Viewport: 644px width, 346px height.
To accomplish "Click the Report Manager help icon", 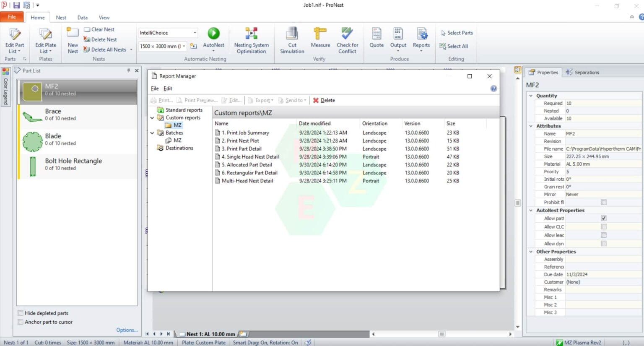I will 493,88.
